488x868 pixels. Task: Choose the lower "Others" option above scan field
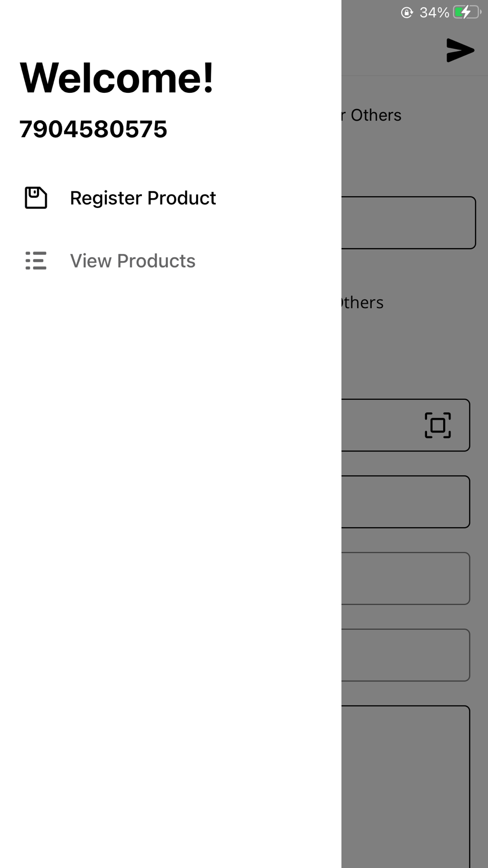pyautogui.click(x=363, y=303)
